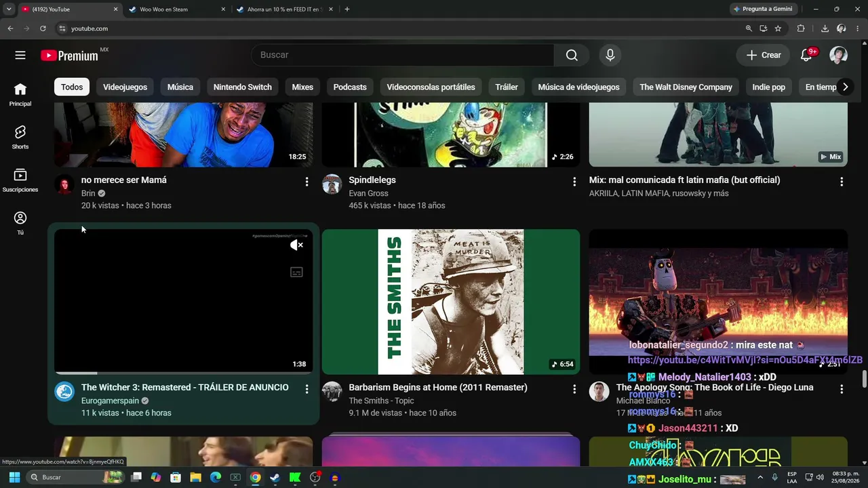Open a new Chrome tab

(x=347, y=9)
